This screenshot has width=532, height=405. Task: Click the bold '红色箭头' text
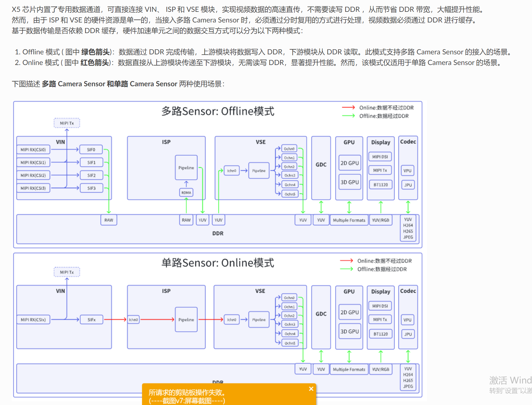[95, 63]
